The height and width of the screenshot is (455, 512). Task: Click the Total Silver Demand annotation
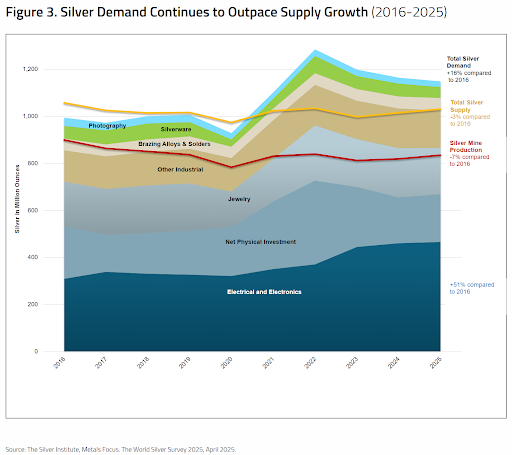(x=469, y=69)
